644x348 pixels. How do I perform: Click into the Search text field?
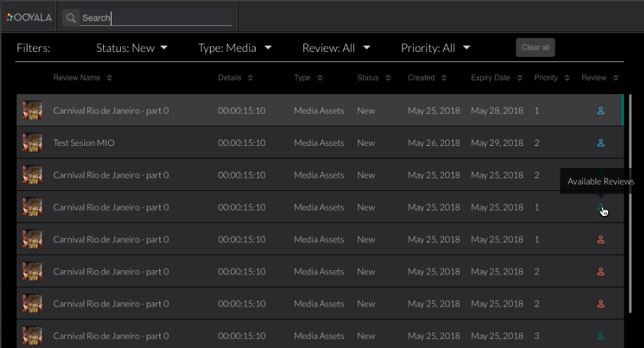click(156, 18)
